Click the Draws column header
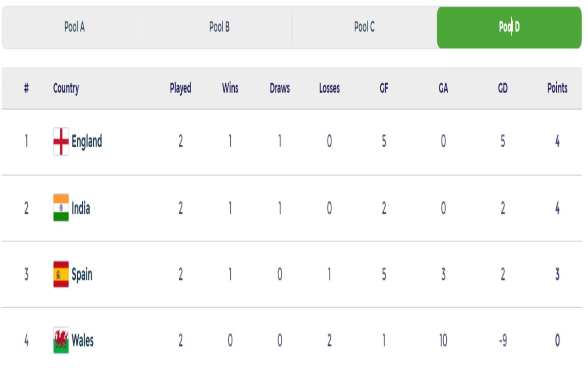Screen dimensions: 588x368 click(280, 88)
